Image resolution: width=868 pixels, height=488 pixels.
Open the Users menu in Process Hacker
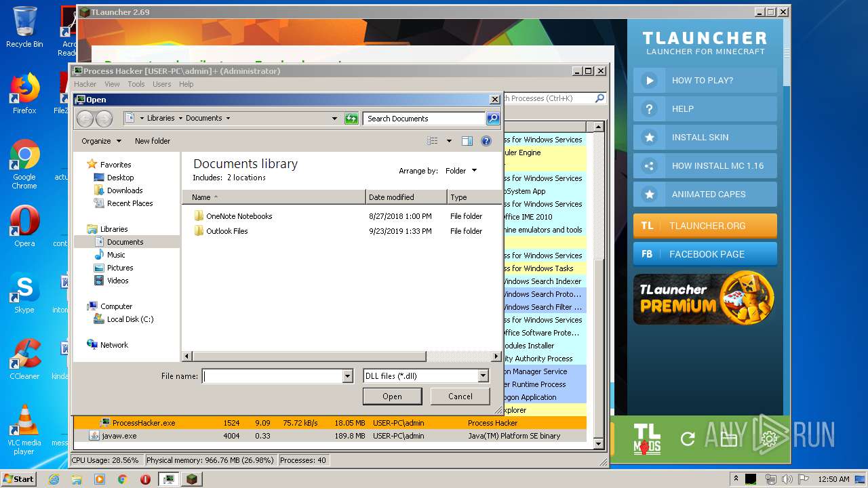click(x=161, y=84)
